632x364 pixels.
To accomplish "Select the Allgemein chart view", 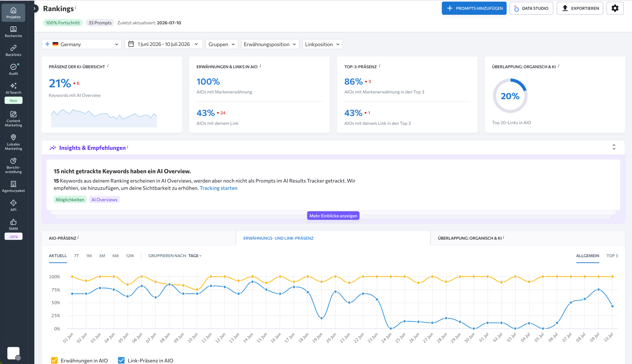I will [588, 256].
